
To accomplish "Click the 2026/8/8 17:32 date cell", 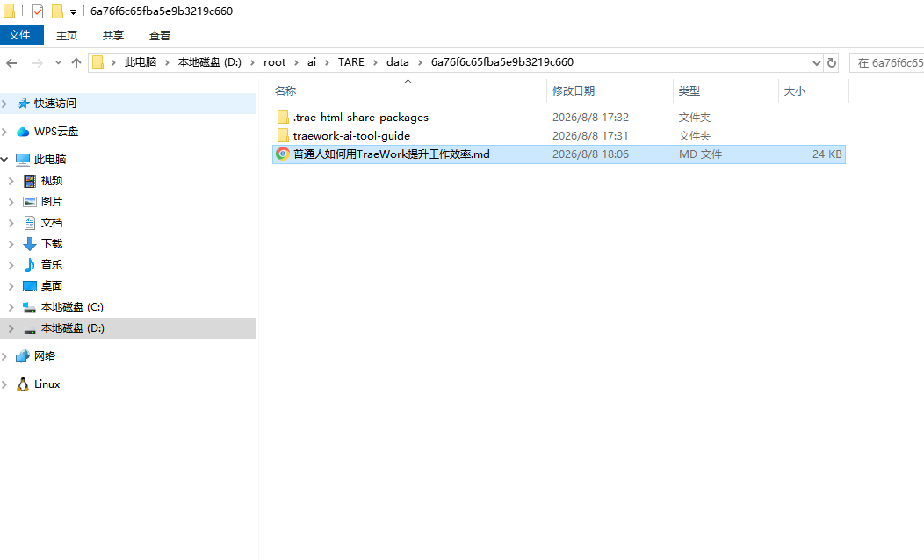I will [590, 118].
